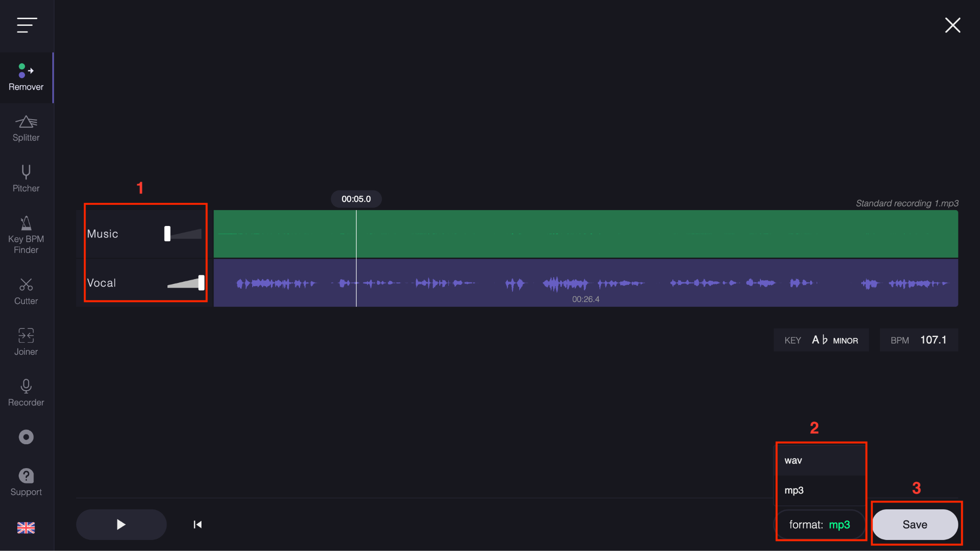Viewport: 980px width, 551px height.
Task: Play the Standard recording 1.mp3 track
Action: (x=121, y=524)
